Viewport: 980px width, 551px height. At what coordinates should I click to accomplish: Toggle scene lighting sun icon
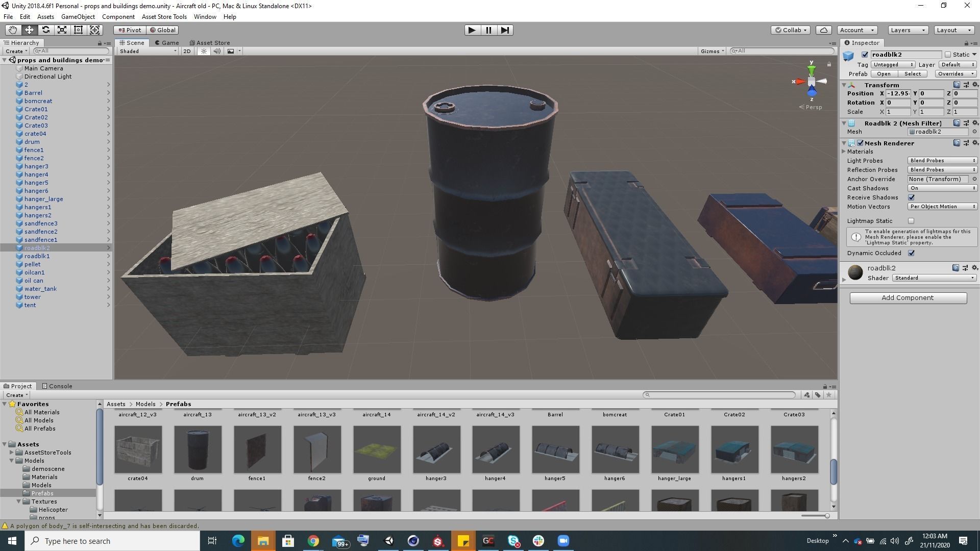click(x=204, y=51)
